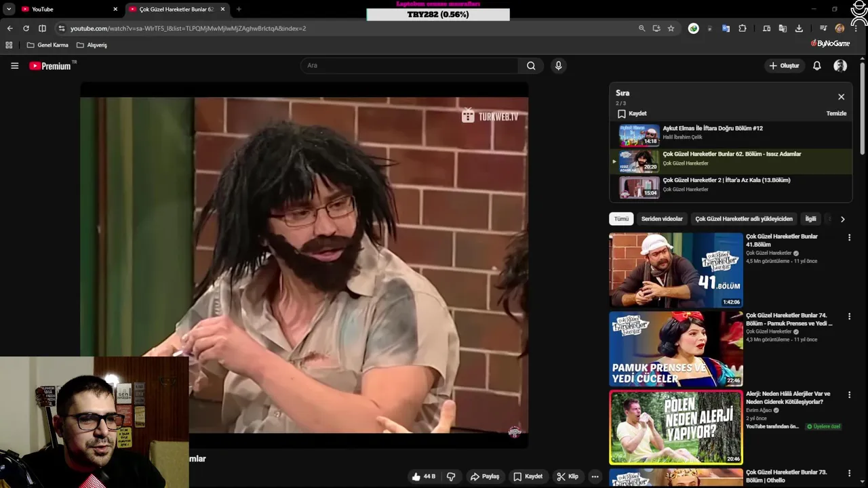
Task: Close the first YouTube tab
Action: point(115,9)
